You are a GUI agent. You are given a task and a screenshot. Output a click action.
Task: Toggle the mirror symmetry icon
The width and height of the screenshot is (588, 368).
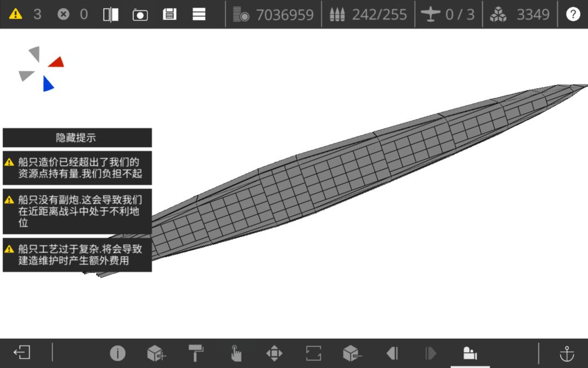click(x=111, y=15)
